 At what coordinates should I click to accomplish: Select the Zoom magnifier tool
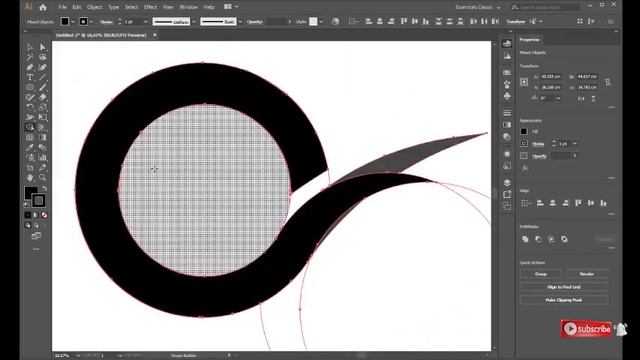coord(42,178)
